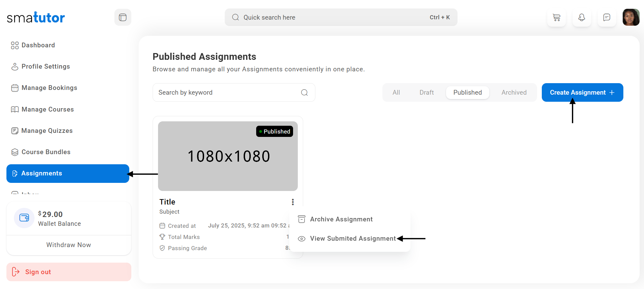The width and height of the screenshot is (644, 289).
Task: Open the three-dot menu on assignment card
Action: pyautogui.click(x=293, y=202)
